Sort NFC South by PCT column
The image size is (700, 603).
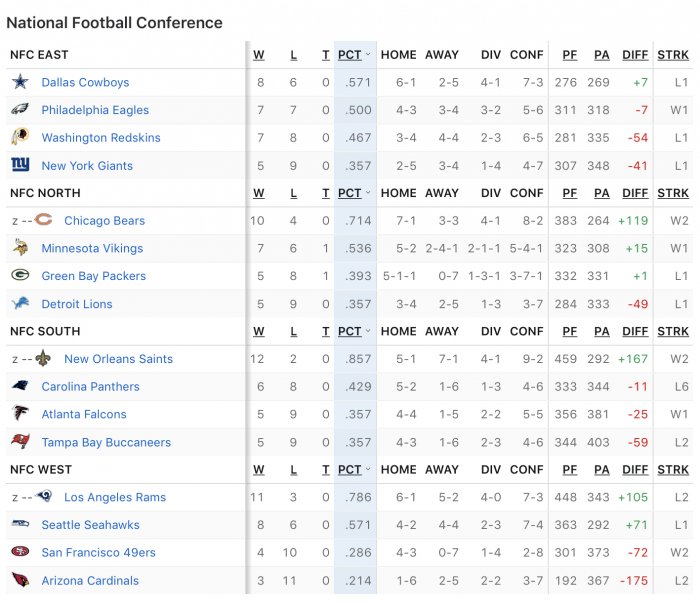pos(350,332)
